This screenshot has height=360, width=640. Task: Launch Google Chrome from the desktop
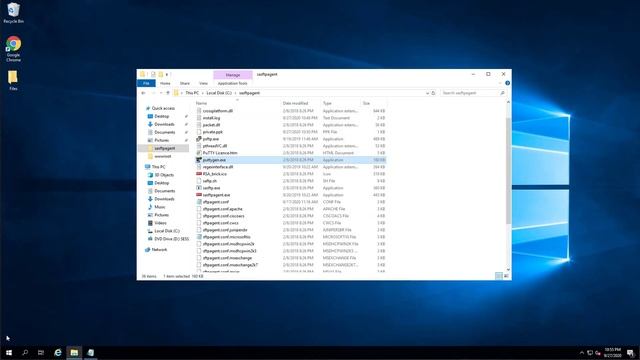tap(13, 49)
